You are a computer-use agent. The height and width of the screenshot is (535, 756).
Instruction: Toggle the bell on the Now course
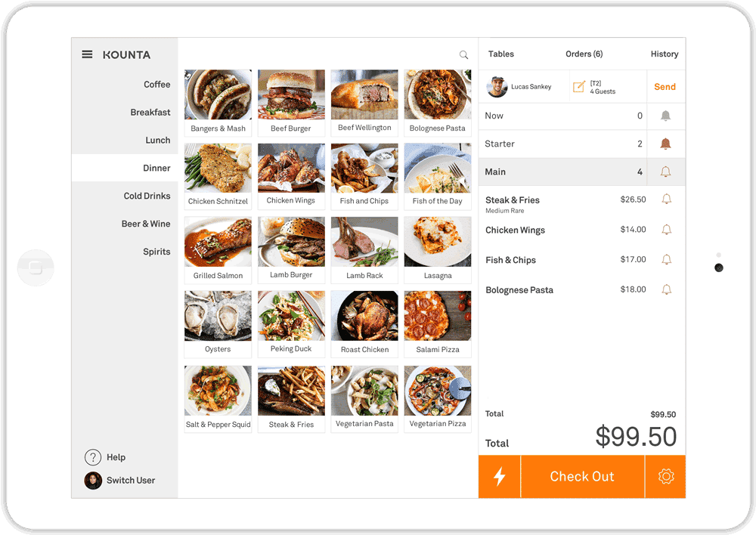click(665, 116)
